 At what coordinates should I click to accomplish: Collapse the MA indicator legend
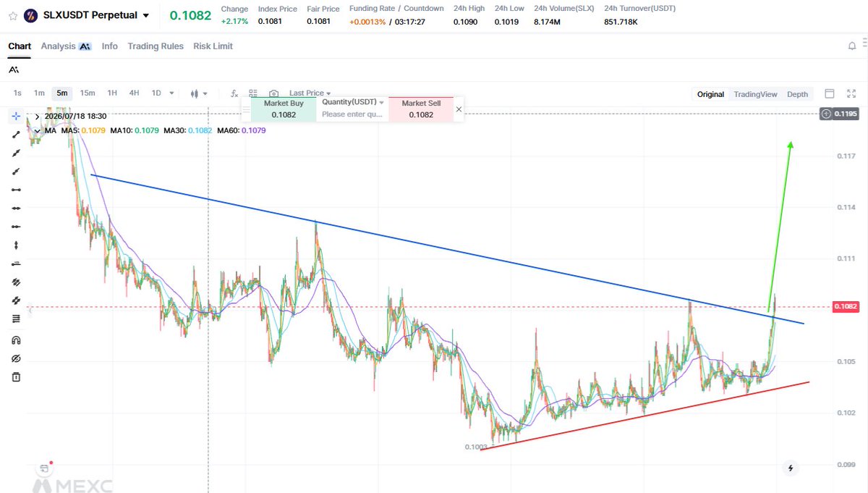[37, 130]
